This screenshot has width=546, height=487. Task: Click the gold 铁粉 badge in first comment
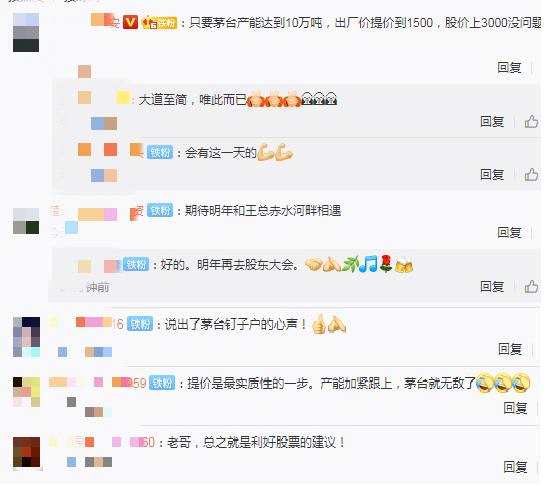click(160, 23)
